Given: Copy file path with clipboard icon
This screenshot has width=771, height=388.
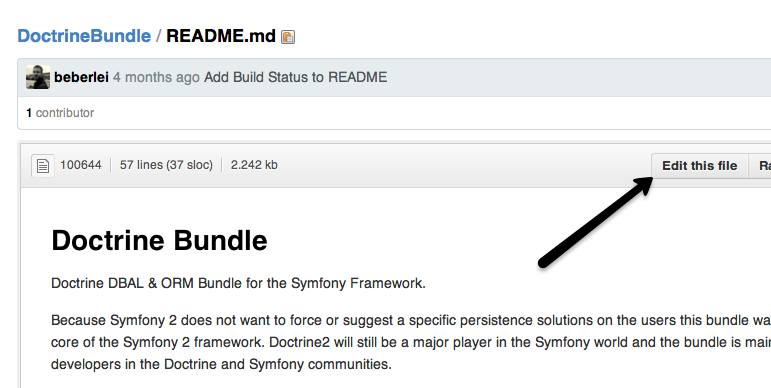Looking at the screenshot, I should click(288, 37).
